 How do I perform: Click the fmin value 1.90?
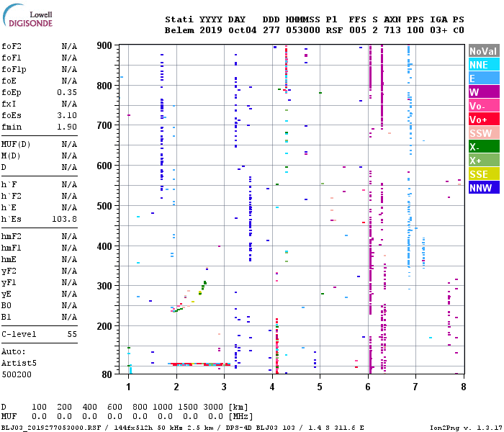tap(67, 127)
